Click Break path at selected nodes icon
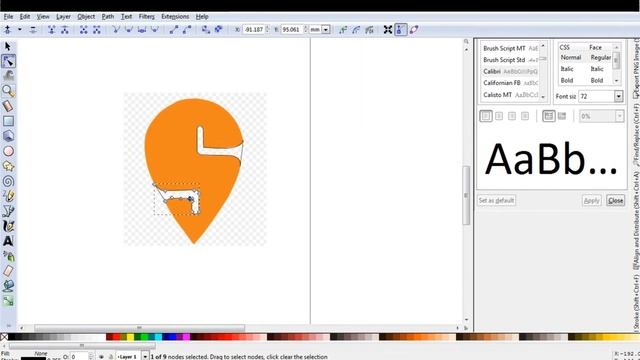Viewport: 640px width, 360px height. [x=64, y=29]
